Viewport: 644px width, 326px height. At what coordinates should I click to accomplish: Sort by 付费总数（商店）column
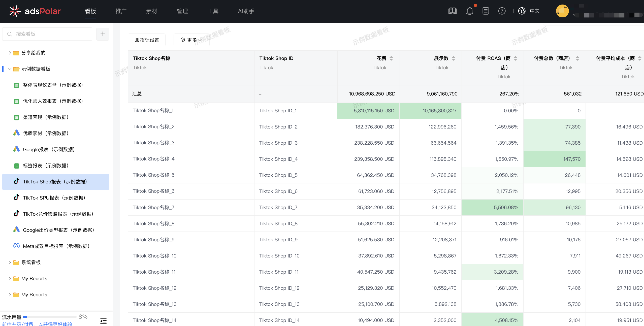click(x=577, y=58)
